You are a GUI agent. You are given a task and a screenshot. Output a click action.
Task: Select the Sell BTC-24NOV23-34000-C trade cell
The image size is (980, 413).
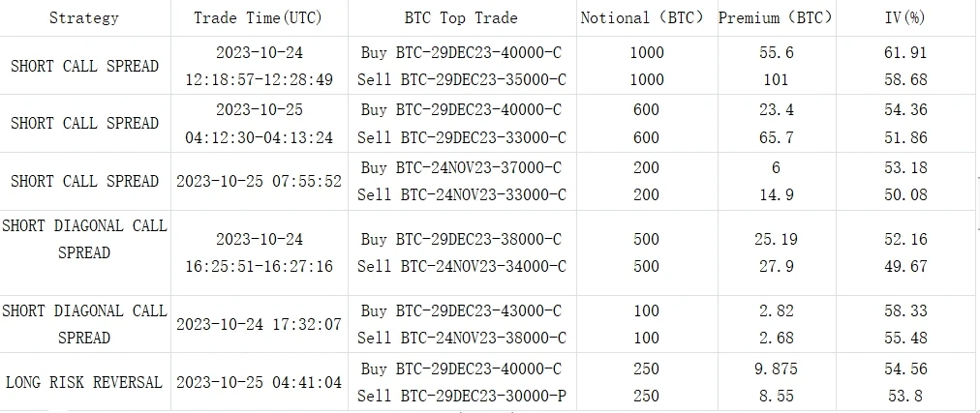tap(461, 266)
